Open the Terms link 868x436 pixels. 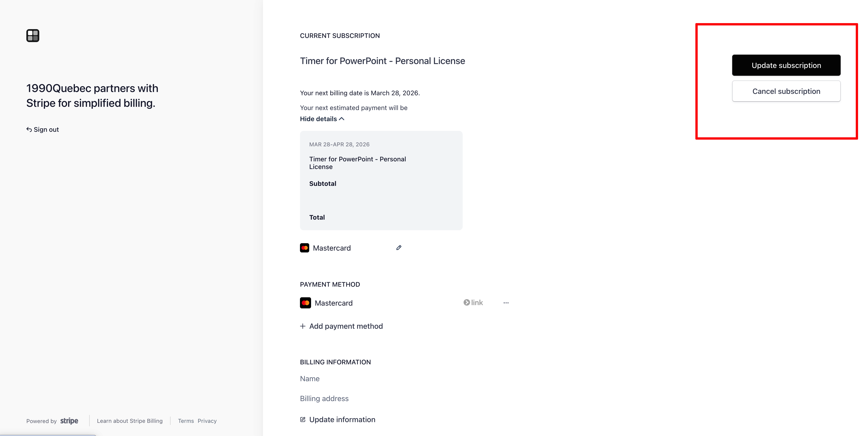pos(186,421)
